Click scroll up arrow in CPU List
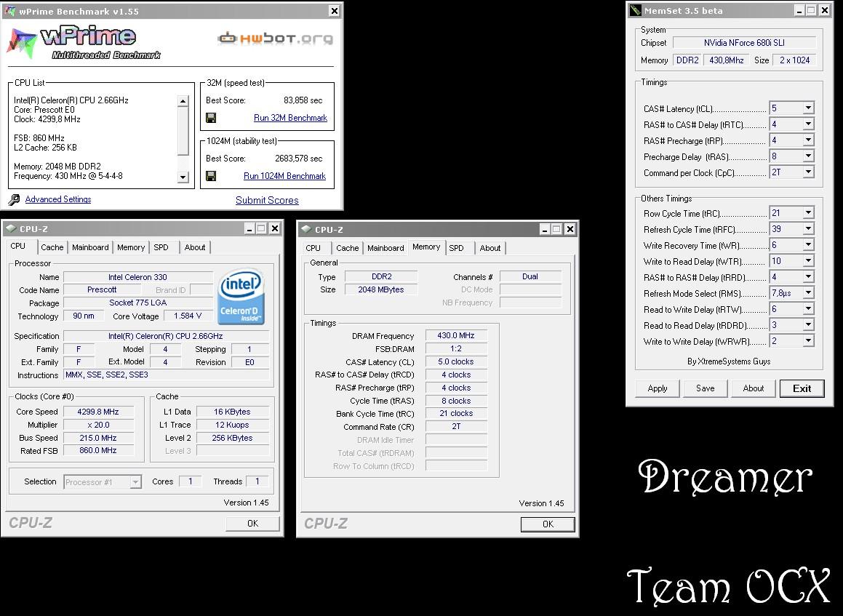The width and height of the screenshot is (843, 616). 183,100
